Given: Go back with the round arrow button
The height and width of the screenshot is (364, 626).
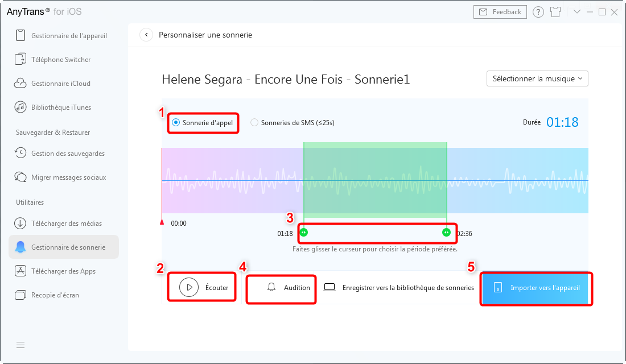Looking at the screenshot, I should tap(146, 35).
